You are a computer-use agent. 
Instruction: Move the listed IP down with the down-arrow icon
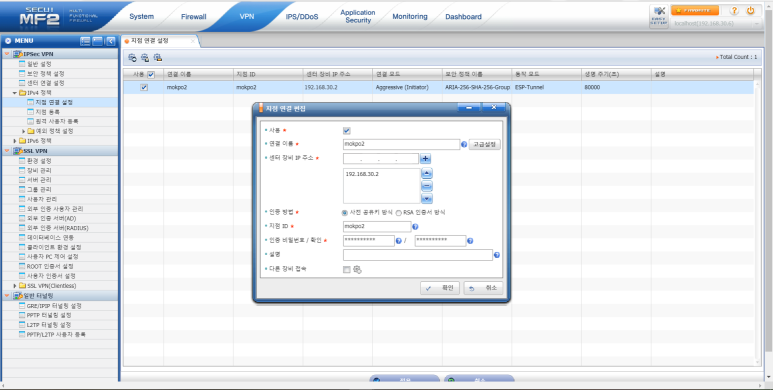point(426,198)
